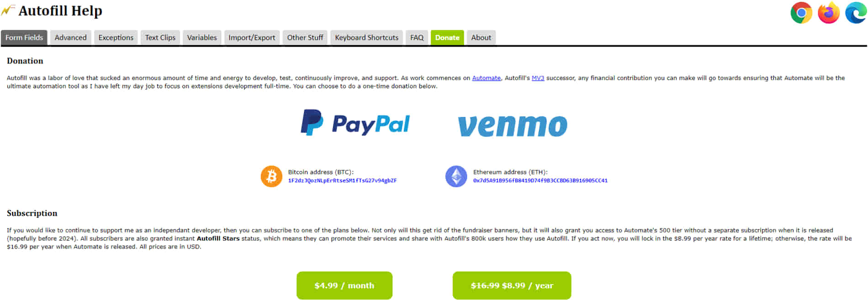
Task: Click the Venmo logo to donate
Action: [513, 126]
